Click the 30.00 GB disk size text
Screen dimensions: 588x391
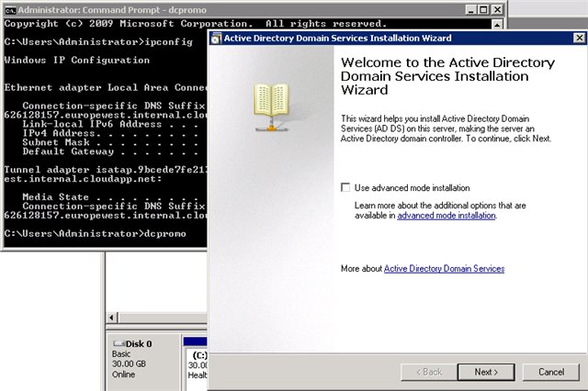[129, 364]
